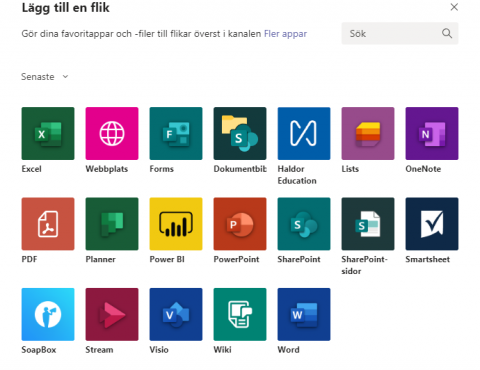Select the Visio app tile
Viewport: 480px width, 370px height.
[176, 314]
